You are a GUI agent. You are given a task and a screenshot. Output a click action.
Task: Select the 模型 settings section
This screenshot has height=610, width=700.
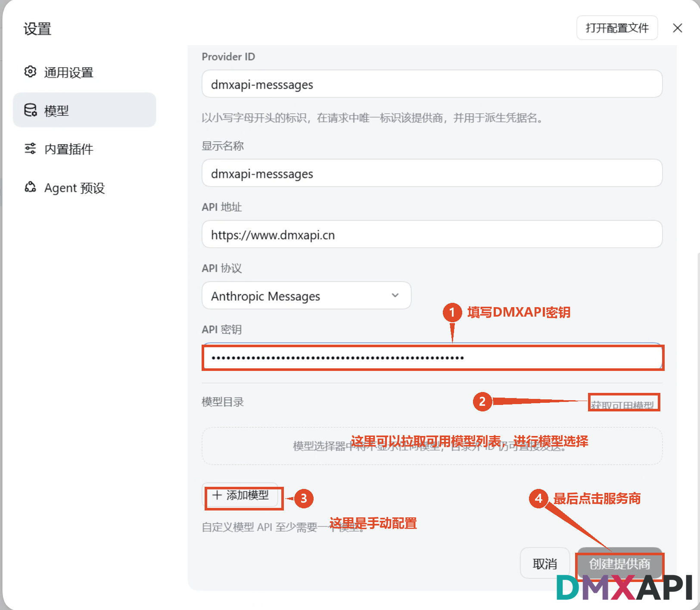[x=84, y=110]
